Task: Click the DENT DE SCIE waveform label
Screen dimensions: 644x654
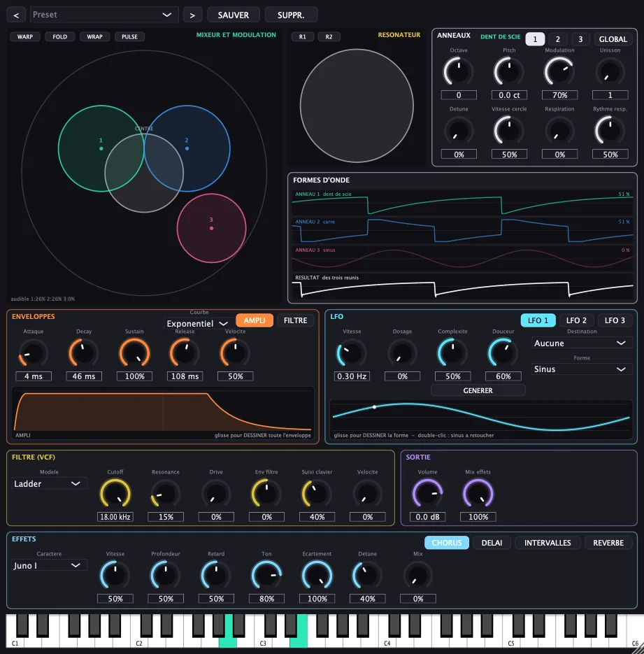Action: [500, 36]
